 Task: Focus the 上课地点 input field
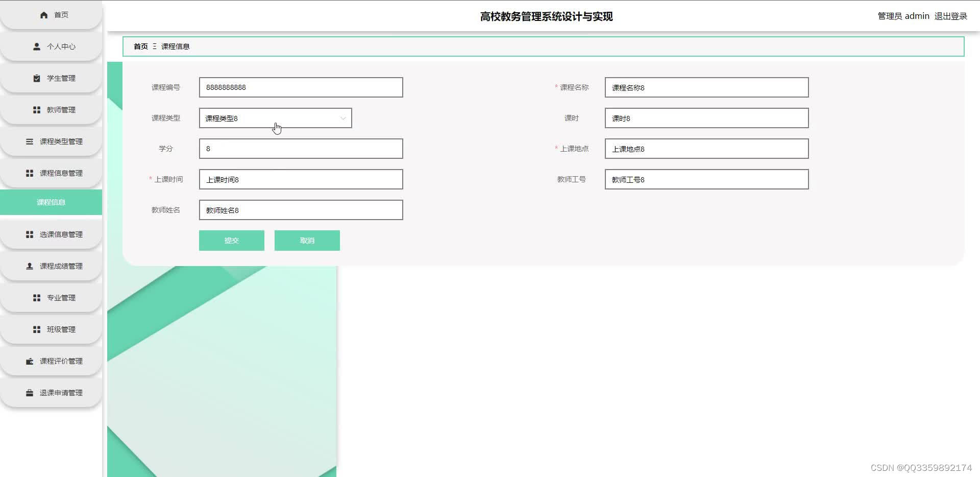click(x=707, y=149)
